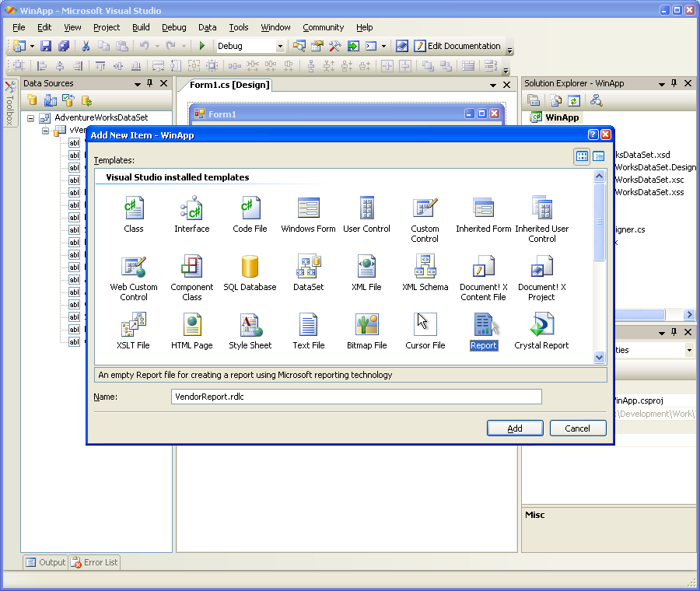Screen dimensions: 700x591
Task: Select the Crystal Report template icon
Action: (x=541, y=325)
